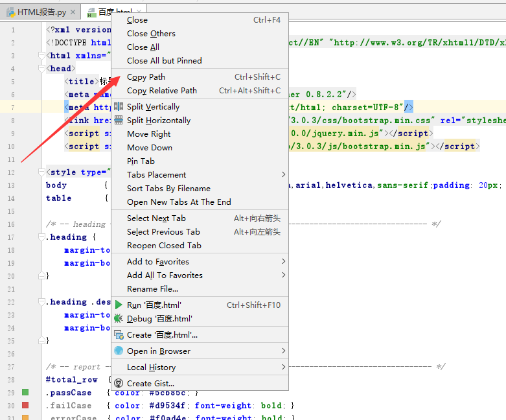Choose Close Others menu entry
This screenshot has height=420, width=506.
pyautogui.click(x=200, y=34)
